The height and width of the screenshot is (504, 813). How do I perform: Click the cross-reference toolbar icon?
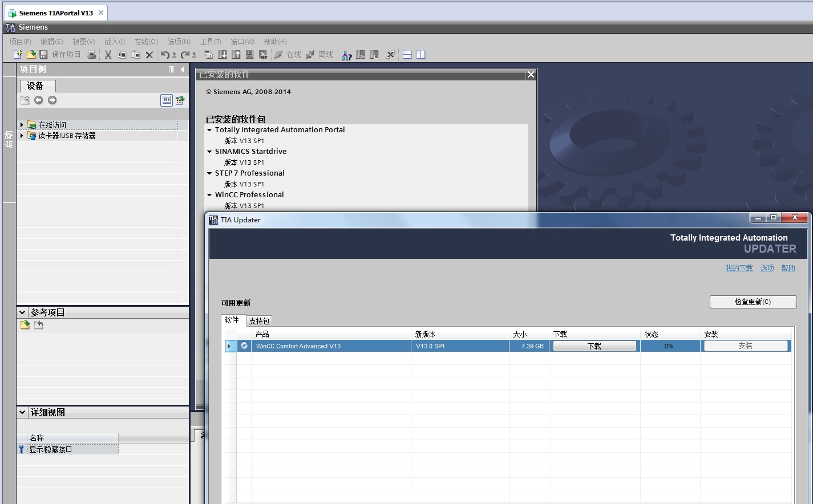point(391,55)
